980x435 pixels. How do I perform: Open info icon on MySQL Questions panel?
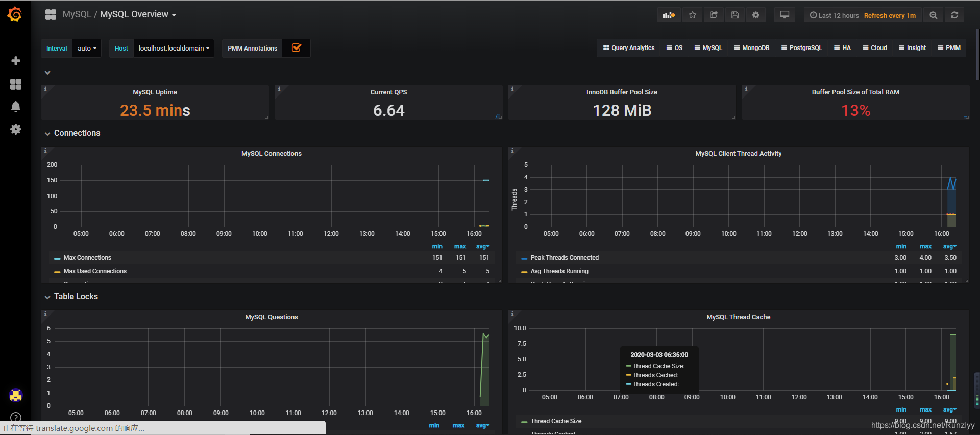[45, 314]
